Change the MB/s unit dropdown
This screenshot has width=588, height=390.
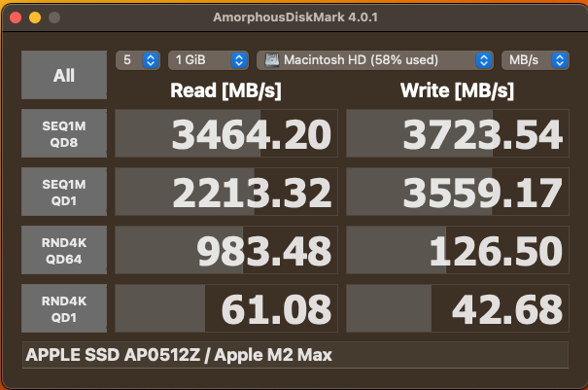point(535,60)
